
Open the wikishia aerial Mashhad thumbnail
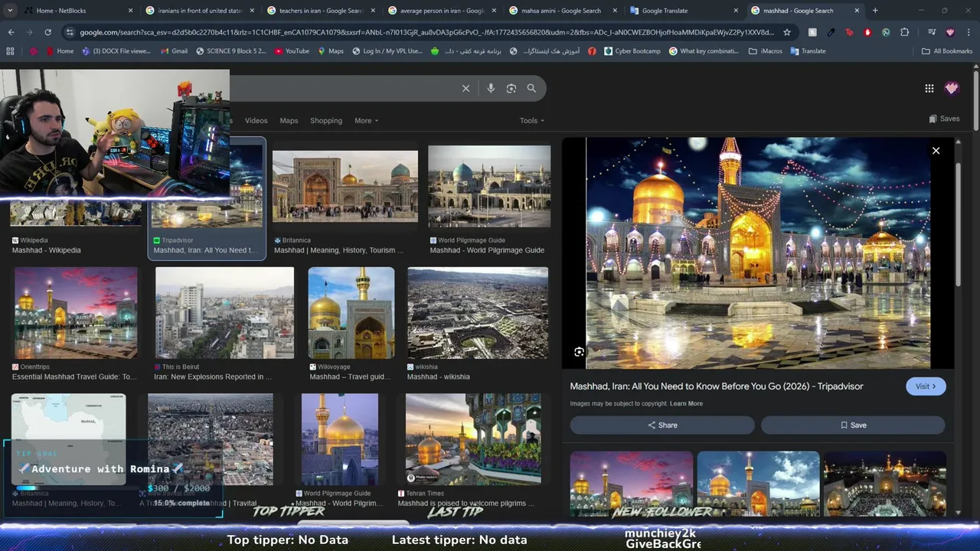(478, 313)
